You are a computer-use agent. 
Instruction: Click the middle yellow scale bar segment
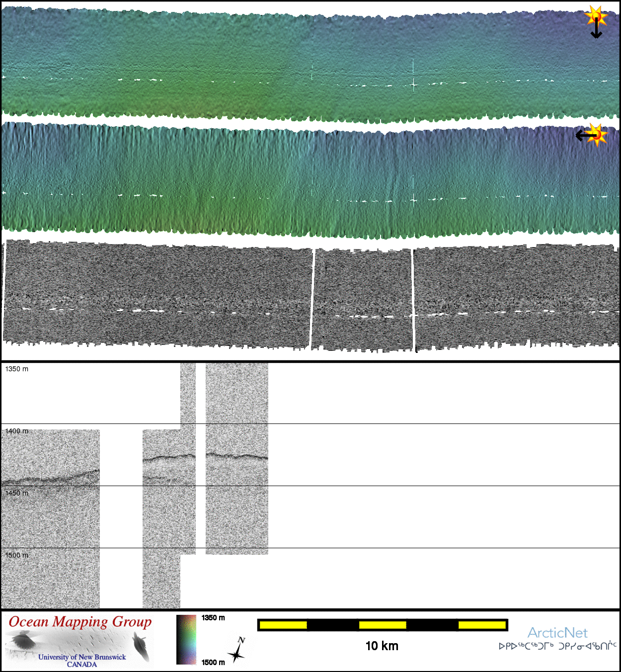tap(382, 625)
